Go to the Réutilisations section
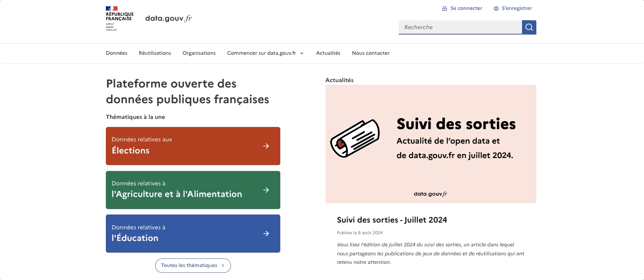Screen dimensions: 644x280 click(155, 53)
